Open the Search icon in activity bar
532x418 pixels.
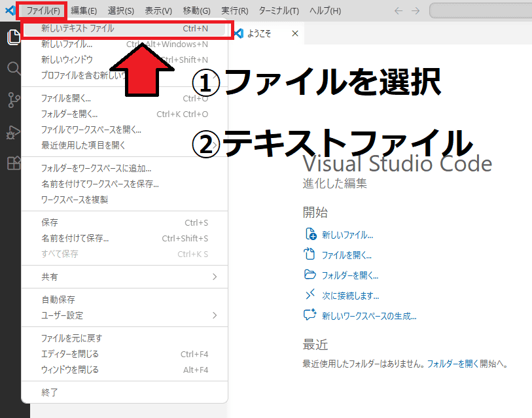pos(14,69)
